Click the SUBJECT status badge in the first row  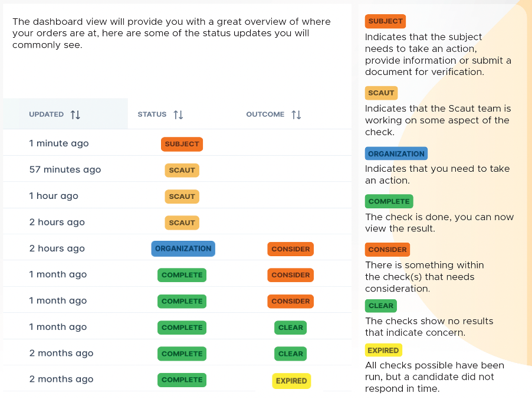click(182, 144)
